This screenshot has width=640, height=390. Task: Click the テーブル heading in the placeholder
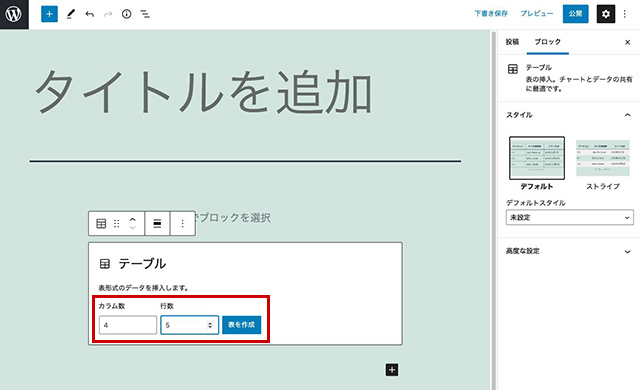pos(142,264)
